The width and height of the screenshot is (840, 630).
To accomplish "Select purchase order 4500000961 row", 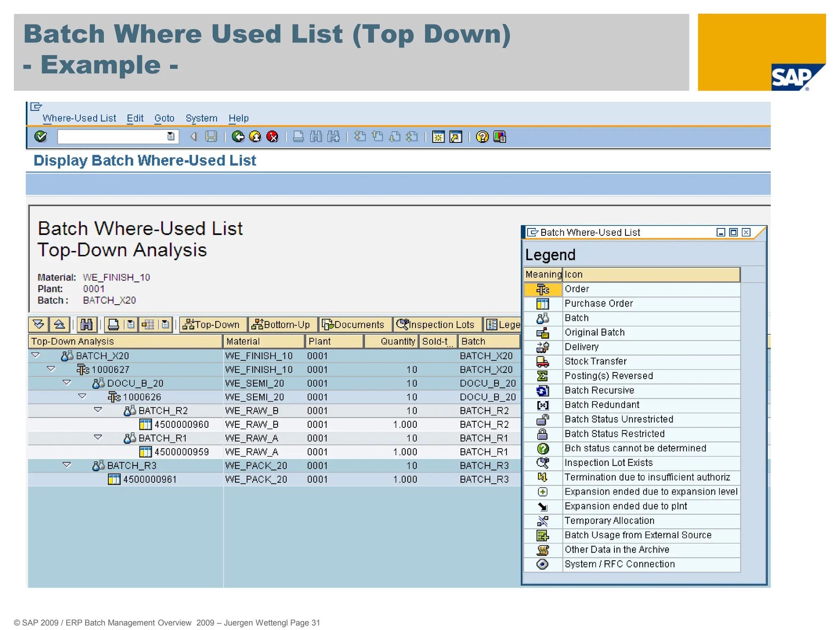I will pyautogui.click(x=274, y=479).
